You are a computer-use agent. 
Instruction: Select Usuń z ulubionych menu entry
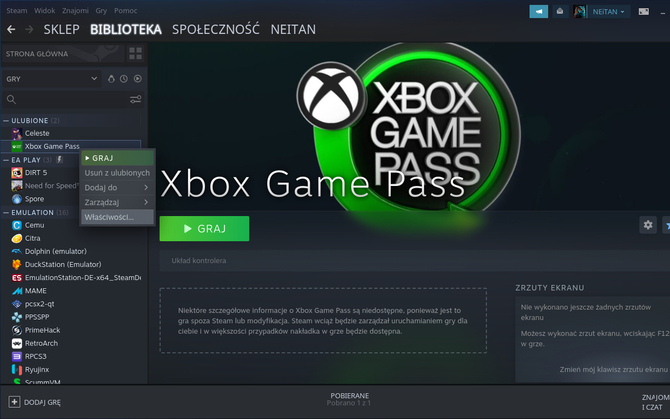coord(117,173)
